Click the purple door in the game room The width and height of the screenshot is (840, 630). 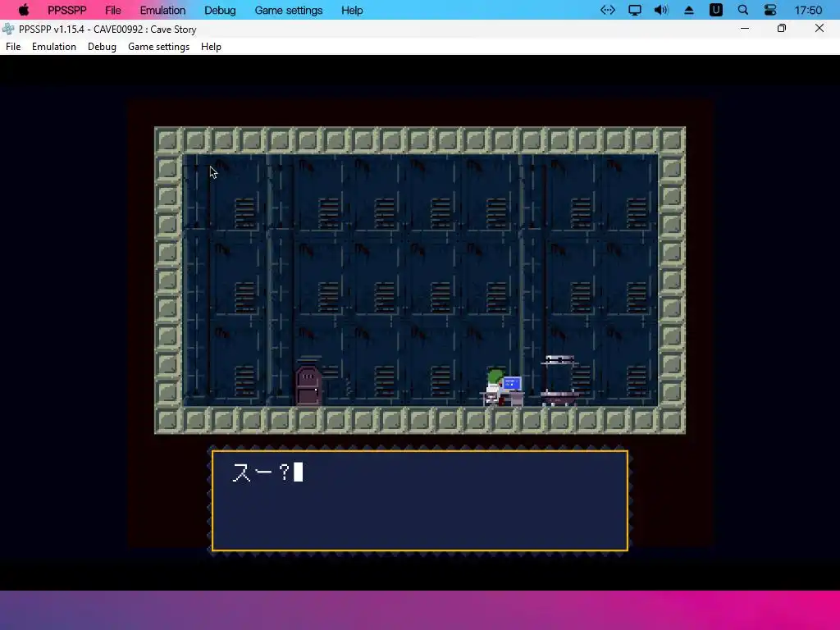[x=308, y=386]
